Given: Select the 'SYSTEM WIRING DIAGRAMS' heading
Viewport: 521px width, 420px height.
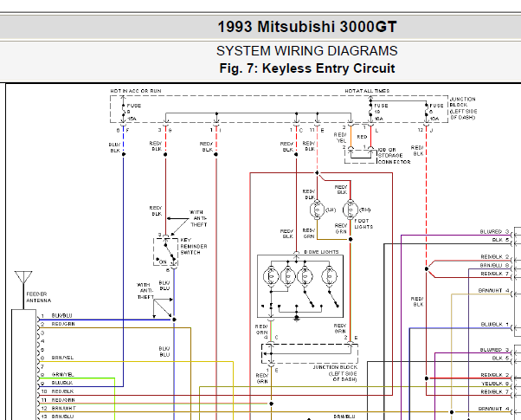Looking at the screenshot, I should (306, 51).
